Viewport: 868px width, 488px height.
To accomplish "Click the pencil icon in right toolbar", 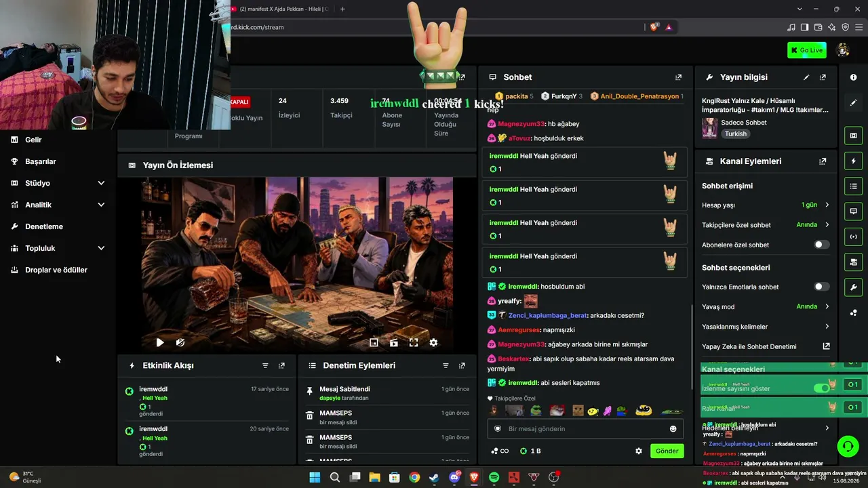I will coord(854,102).
